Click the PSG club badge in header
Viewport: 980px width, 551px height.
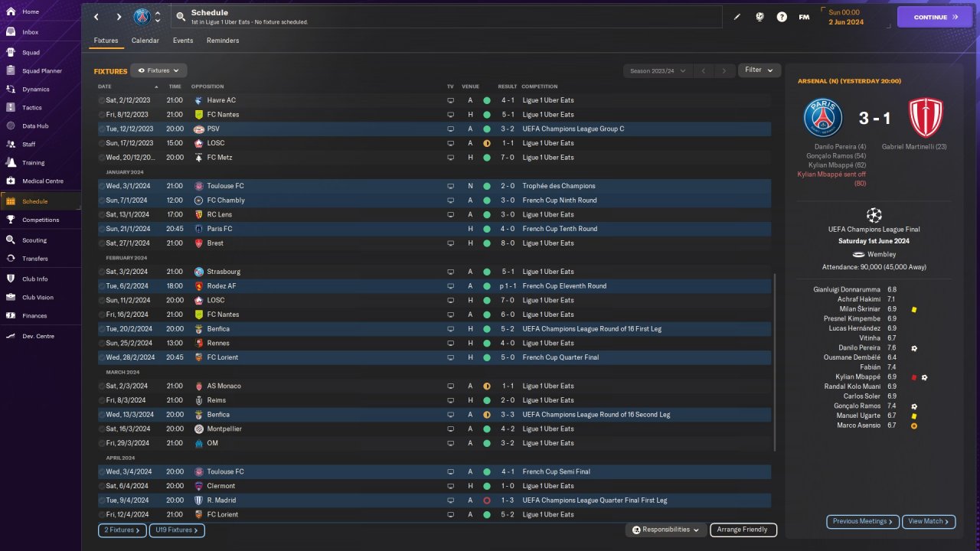[x=142, y=17]
